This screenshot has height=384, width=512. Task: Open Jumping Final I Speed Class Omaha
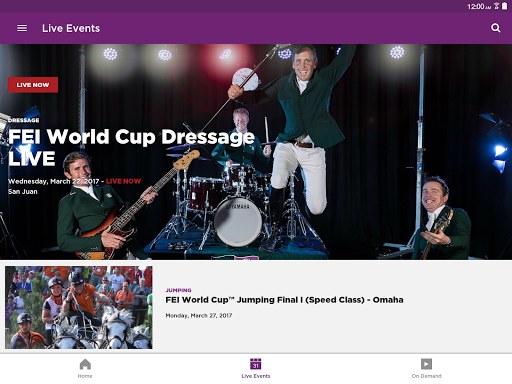coord(284,300)
